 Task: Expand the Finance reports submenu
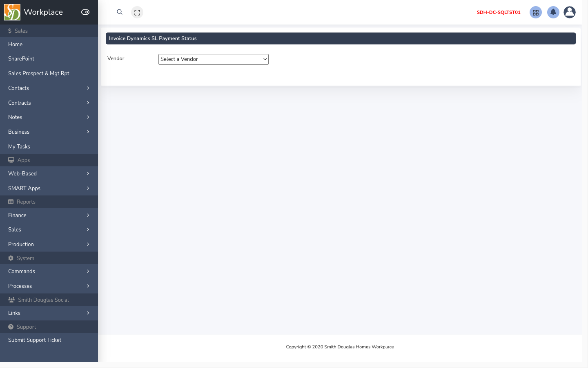[49, 215]
